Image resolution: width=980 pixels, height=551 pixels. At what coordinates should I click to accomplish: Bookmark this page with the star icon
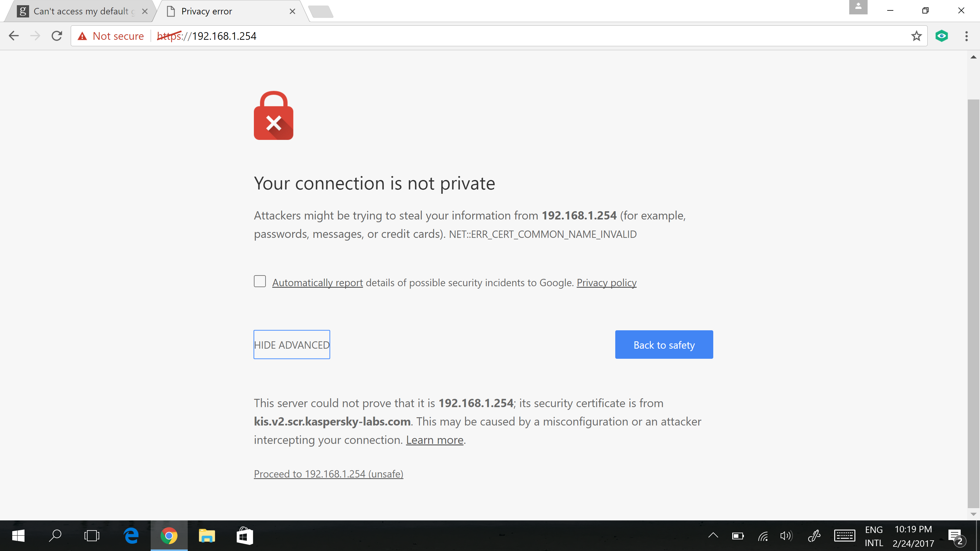pyautogui.click(x=917, y=36)
